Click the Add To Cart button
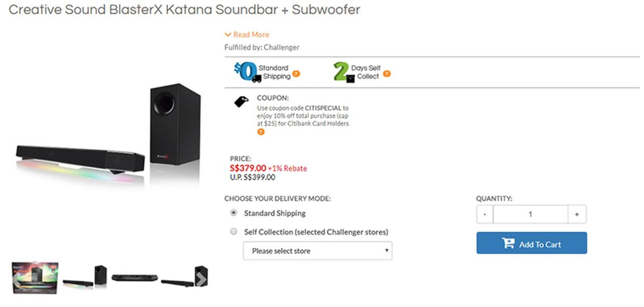This screenshot has width=644, height=307. (x=531, y=243)
